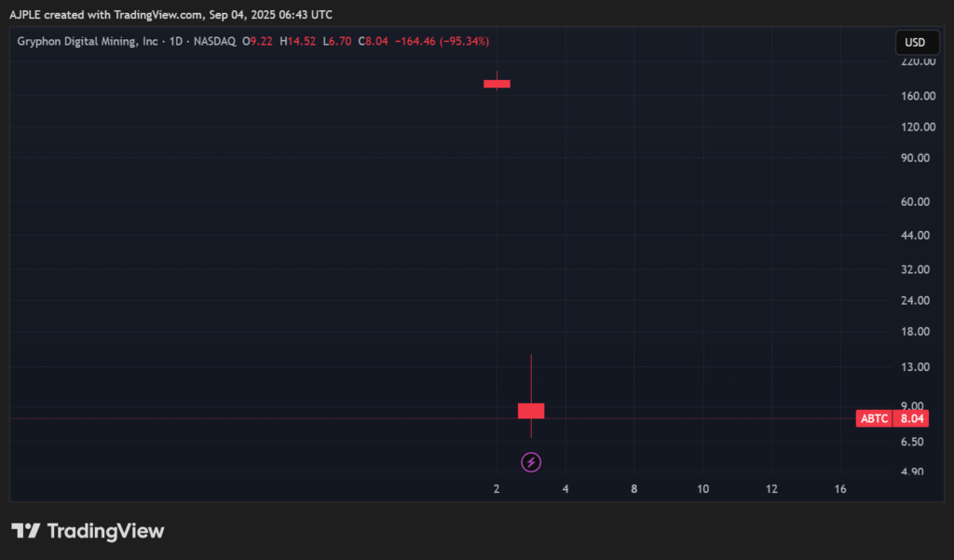Click the upper wick of the lower candle

[x=531, y=378]
